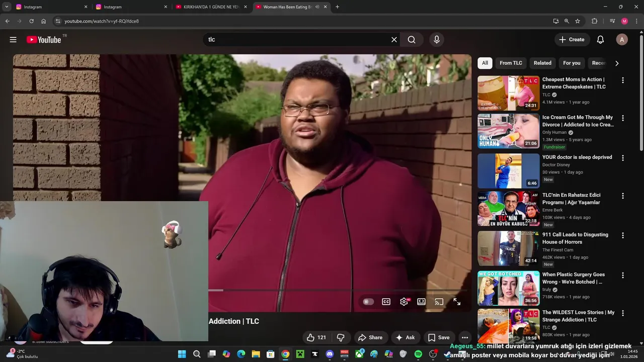Enter fullscreen on the video player

click(457, 302)
